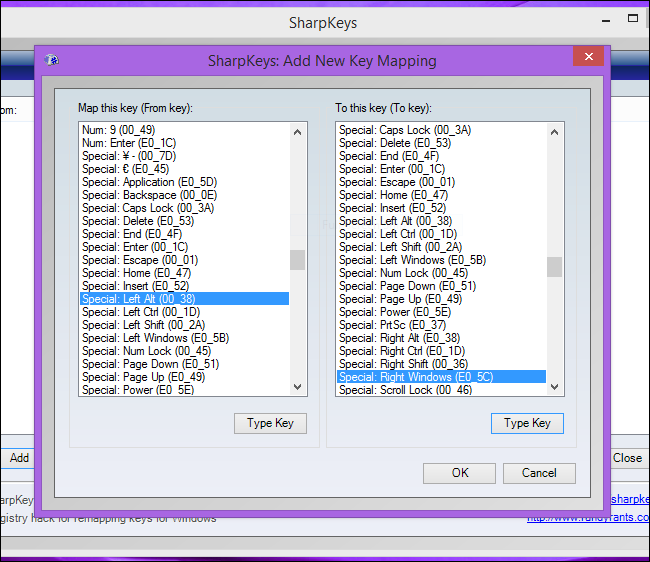Select Special: Delete (E0_53) in To list
Image resolution: width=650 pixels, height=562 pixels.
441,143
